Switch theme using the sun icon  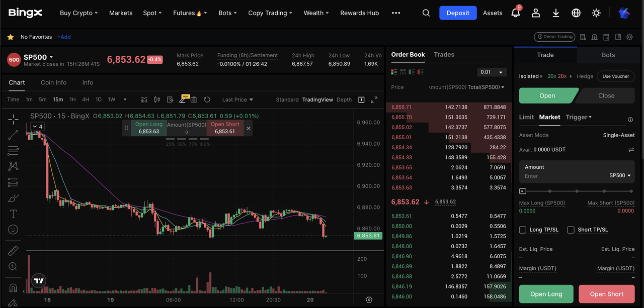point(596,13)
